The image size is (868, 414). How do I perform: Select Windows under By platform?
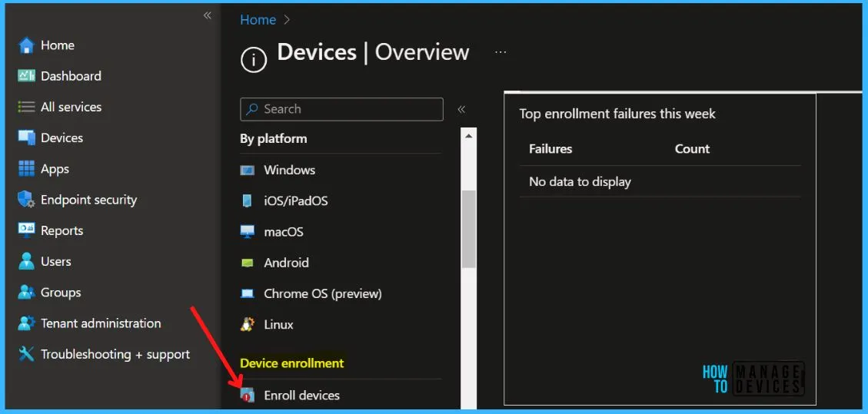[x=290, y=171]
